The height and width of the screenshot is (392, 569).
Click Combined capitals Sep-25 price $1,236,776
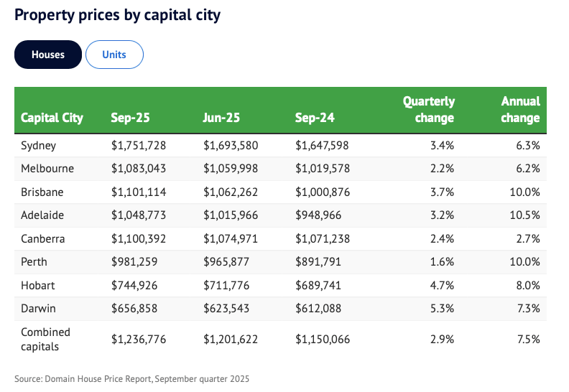pos(139,339)
